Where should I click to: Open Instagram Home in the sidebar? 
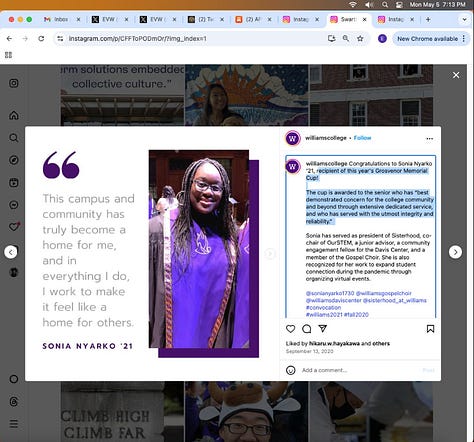[x=14, y=115]
